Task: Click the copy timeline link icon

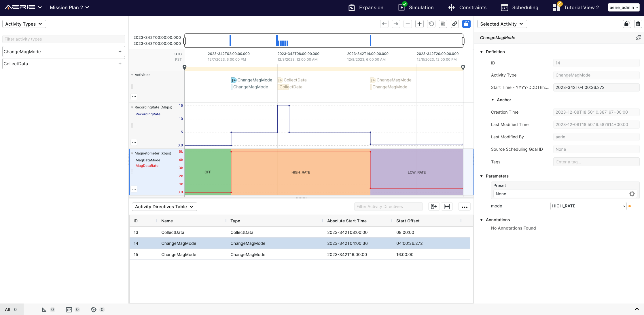Action: point(454,24)
